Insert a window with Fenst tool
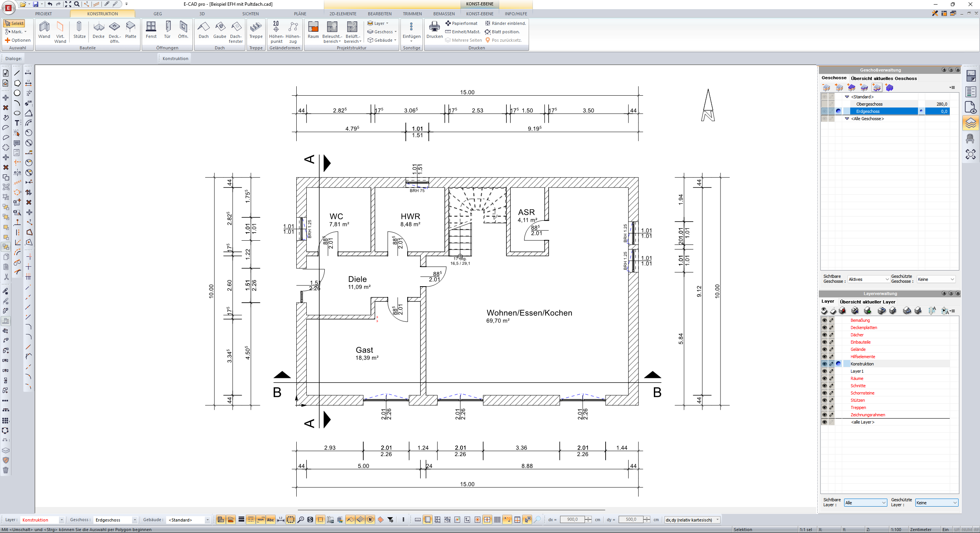 pos(151,30)
